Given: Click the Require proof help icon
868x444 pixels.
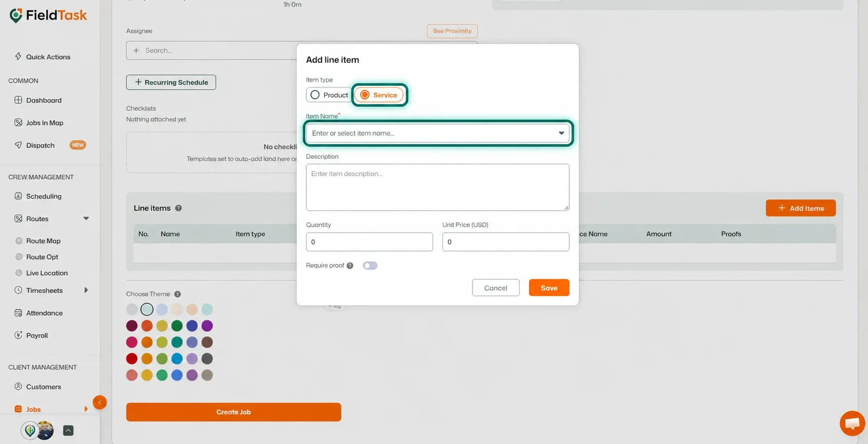Looking at the screenshot, I should (x=350, y=266).
